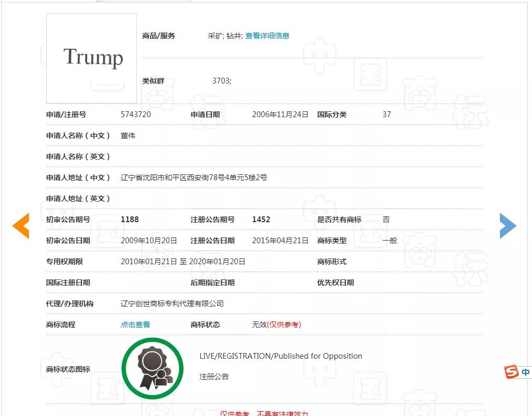The width and height of the screenshot is (532, 416).
Task: Click the 优先权日期 field label
Action: (x=335, y=283)
